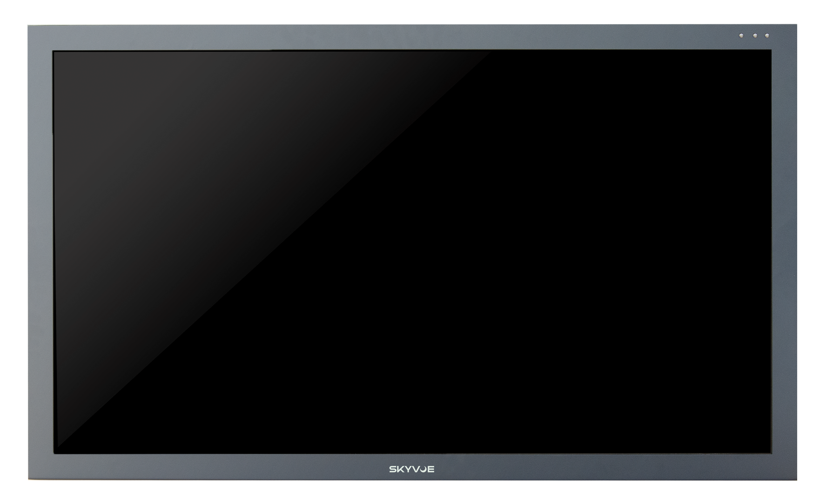The height and width of the screenshot is (504, 820).
Task: Click the top bezel edge
Action: (x=410, y=35)
